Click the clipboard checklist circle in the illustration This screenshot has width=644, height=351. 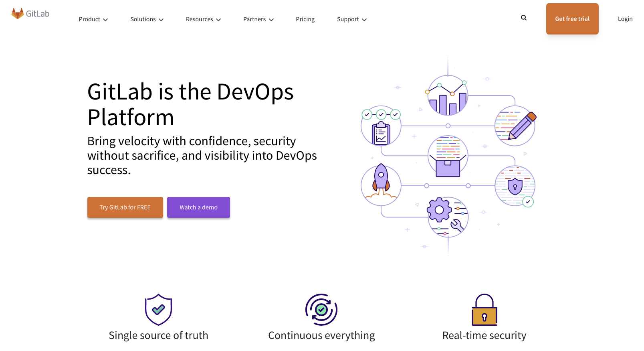tap(381, 126)
